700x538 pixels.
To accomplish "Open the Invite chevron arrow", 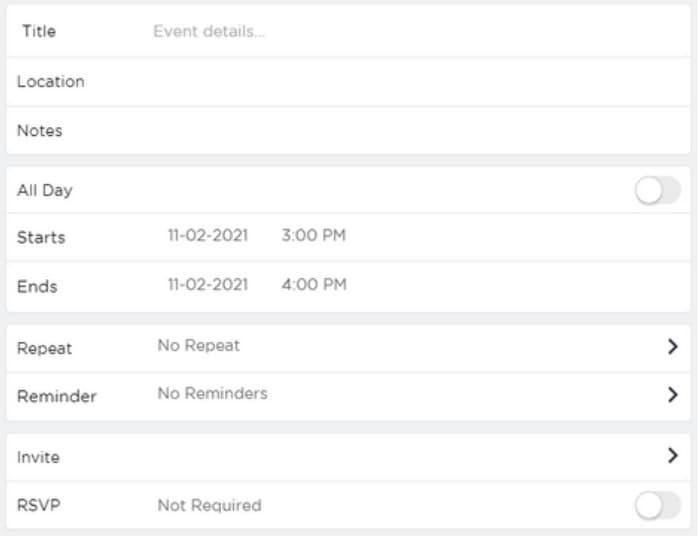I will tap(672, 456).
